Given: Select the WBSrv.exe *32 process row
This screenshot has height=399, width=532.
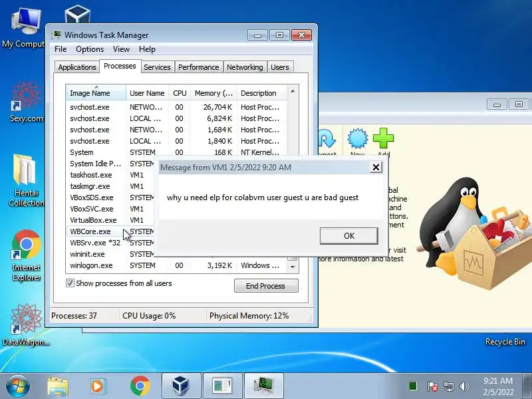Looking at the screenshot, I should tap(110, 243).
